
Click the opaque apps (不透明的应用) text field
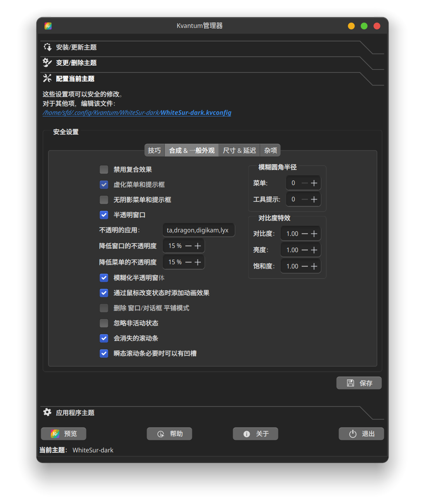pos(198,230)
